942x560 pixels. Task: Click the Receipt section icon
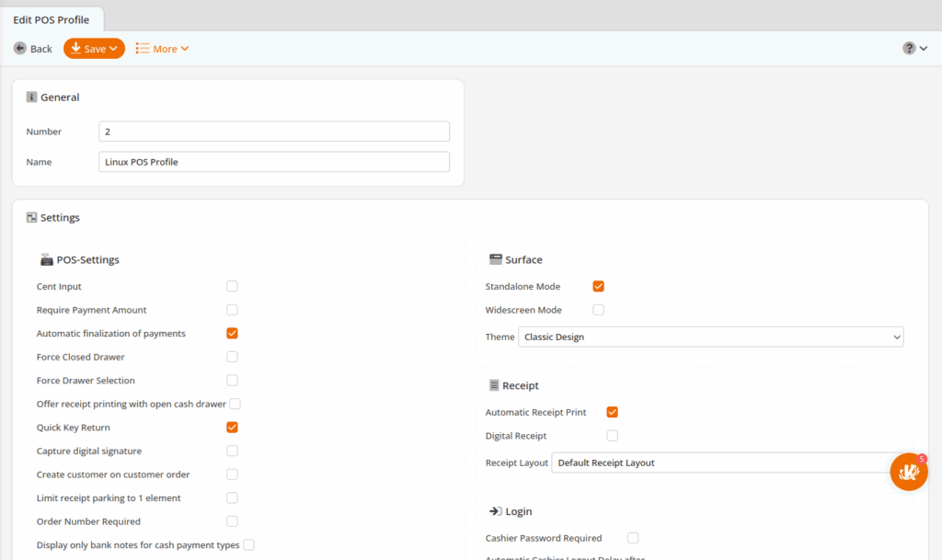(494, 385)
